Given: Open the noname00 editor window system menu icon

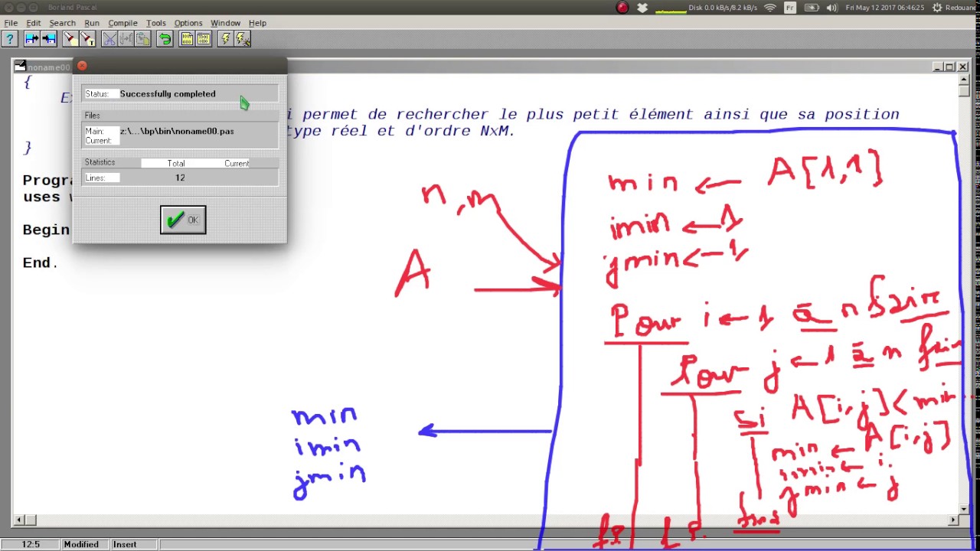Looking at the screenshot, I should pos(20,67).
